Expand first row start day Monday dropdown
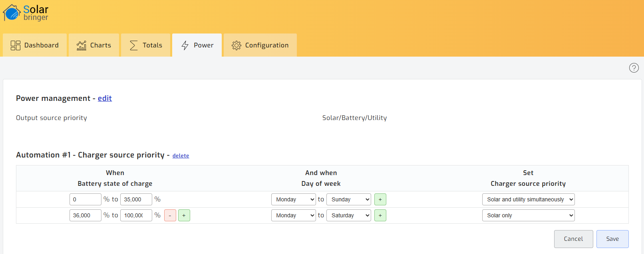Image resolution: width=644 pixels, height=254 pixels. [x=293, y=199]
